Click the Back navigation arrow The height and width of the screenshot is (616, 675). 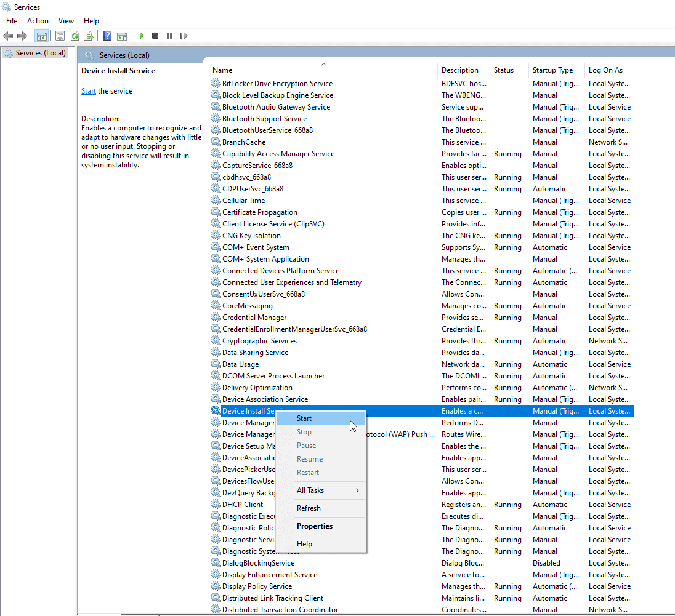click(x=8, y=35)
